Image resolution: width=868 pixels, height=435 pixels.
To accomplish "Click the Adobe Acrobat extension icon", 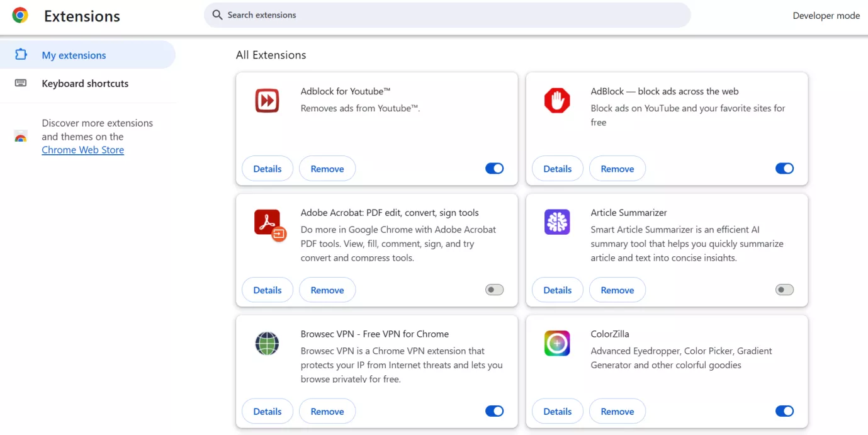I will [267, 222].
